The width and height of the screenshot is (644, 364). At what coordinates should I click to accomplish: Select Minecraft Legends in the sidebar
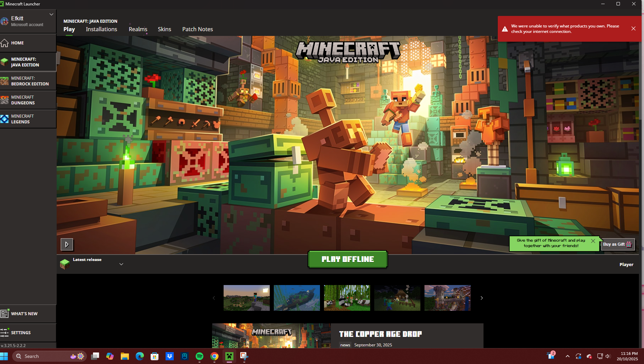pyautogui.click(x=28, y=119)
